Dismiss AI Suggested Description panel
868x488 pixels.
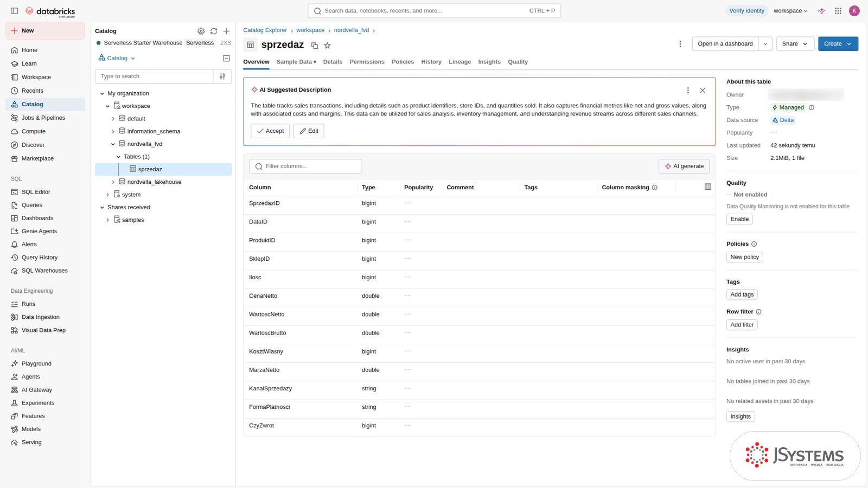pyautogui.click(x=703, y=91)
